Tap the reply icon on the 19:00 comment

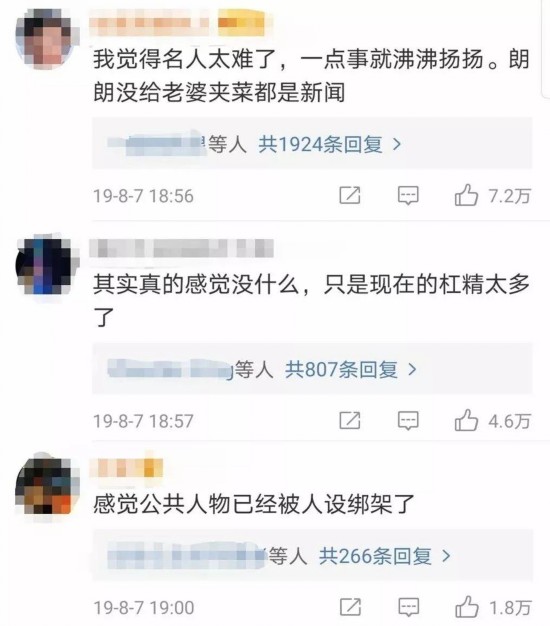pyautogui.click(x=409, y=608)
